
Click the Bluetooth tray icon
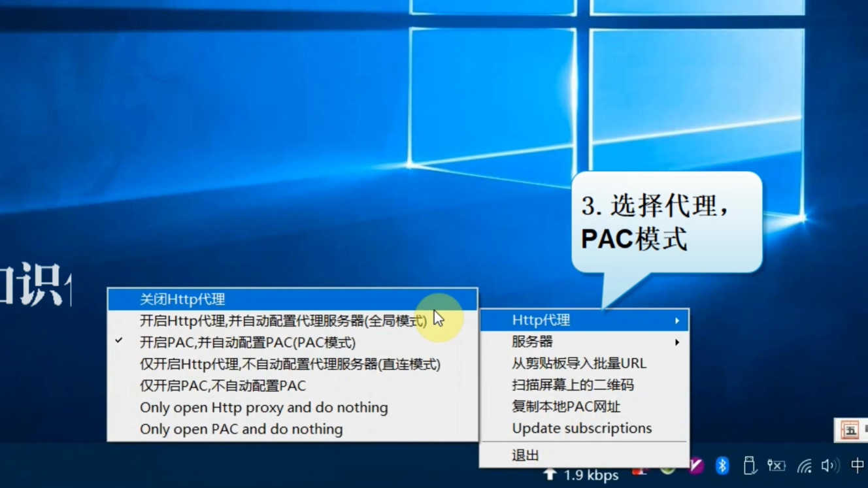722,465
